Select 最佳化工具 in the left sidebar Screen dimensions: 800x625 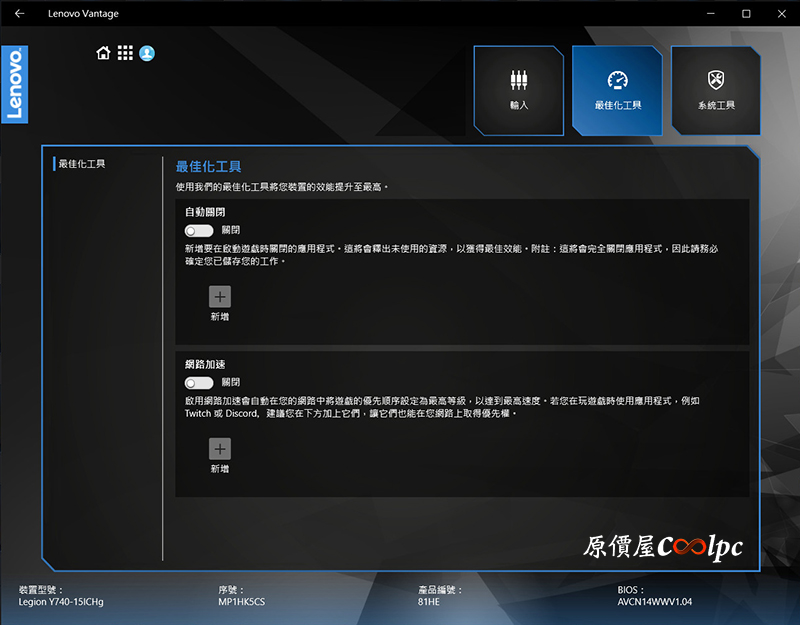pos(82,164)
